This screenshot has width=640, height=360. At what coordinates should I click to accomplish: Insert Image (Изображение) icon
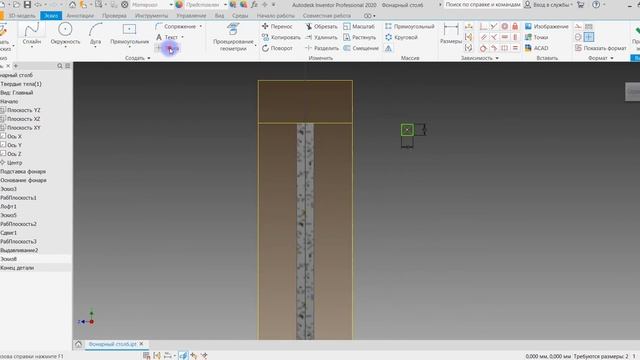click(528, 26)
